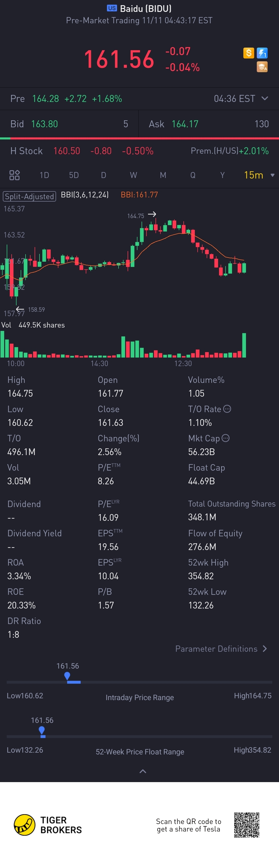
Task: Tap Total Outstanding Shares 348.1M
Action: [x=202, y=517]
